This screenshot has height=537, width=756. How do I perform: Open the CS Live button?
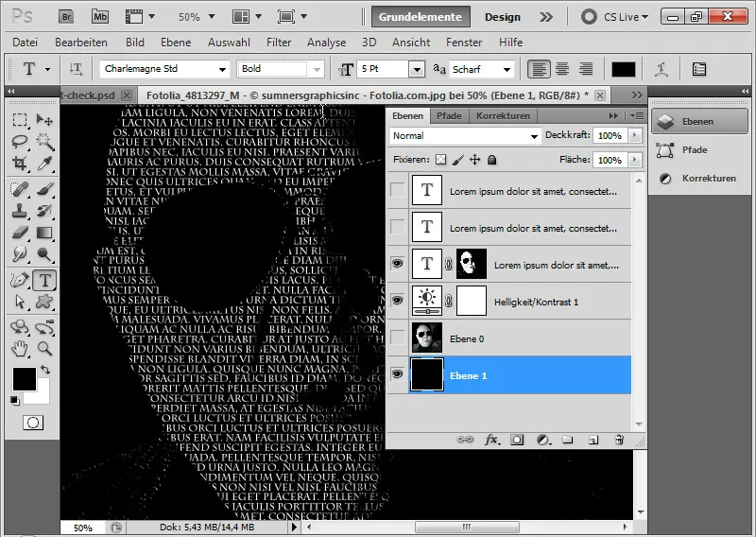click(x=615, y=17)
